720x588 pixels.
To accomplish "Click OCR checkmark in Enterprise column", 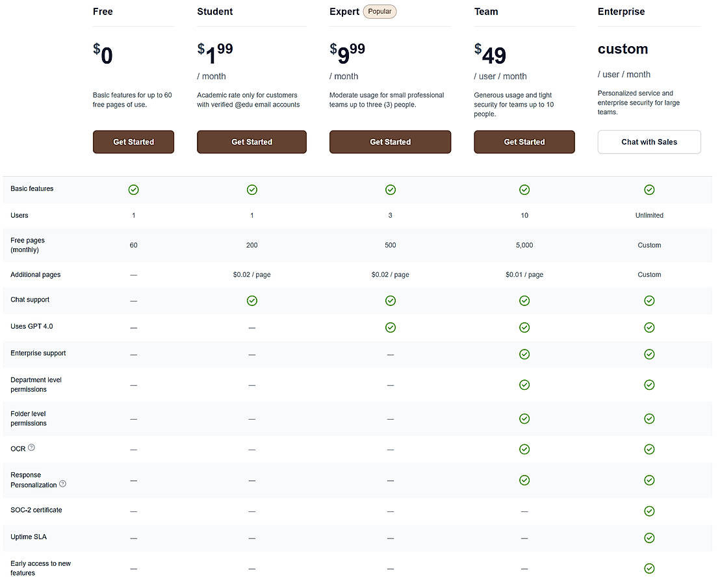I will 649,450.
